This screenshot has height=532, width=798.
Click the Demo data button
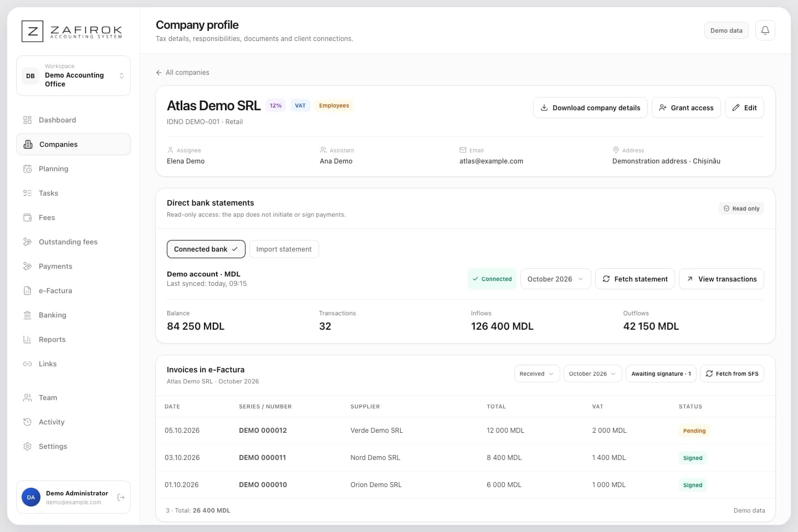(x=726, y=30)
